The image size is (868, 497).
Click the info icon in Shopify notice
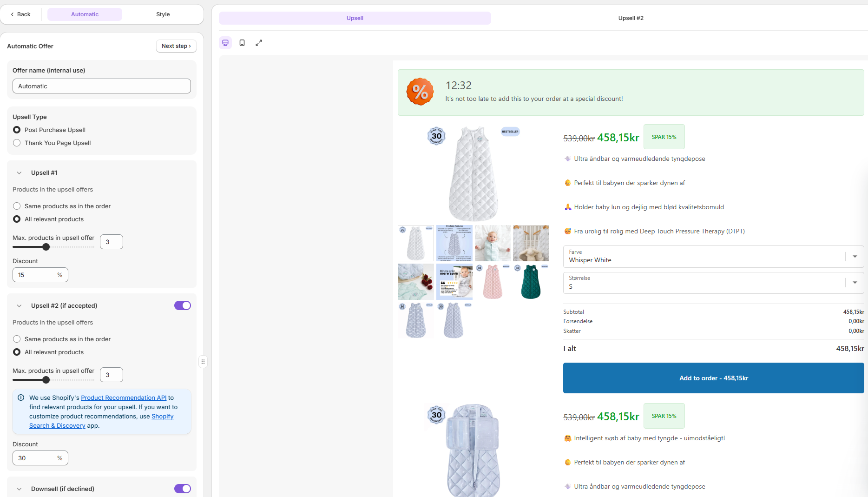coord(21,398)
